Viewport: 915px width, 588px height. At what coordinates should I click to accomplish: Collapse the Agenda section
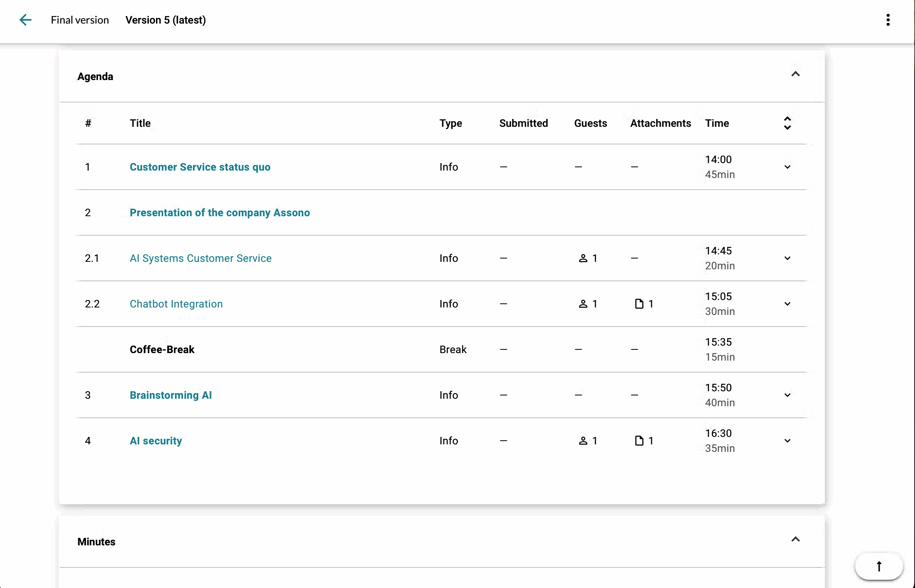795,74
